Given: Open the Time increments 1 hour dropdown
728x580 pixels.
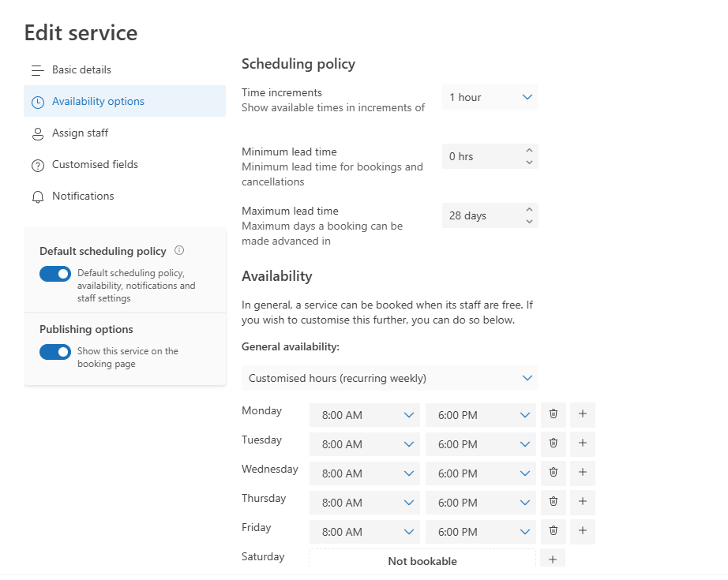Looking at the screenshot, I should click(x=490, y=97).
